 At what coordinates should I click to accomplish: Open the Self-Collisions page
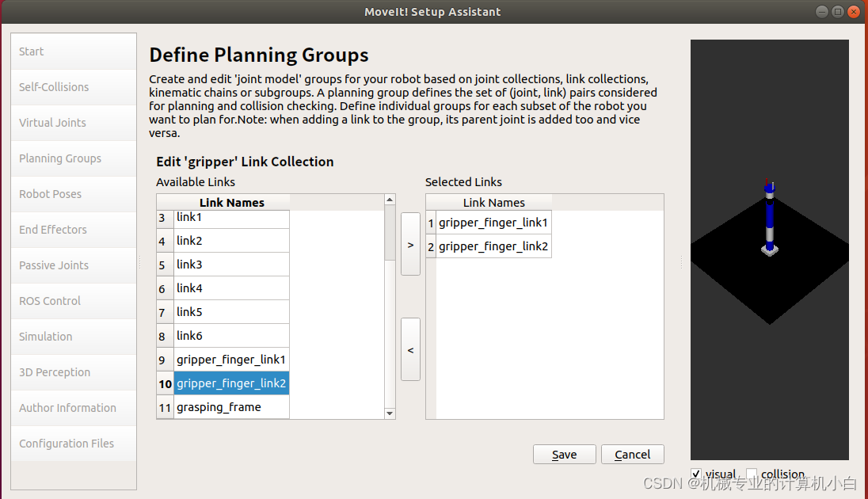[x=74, y=87]
